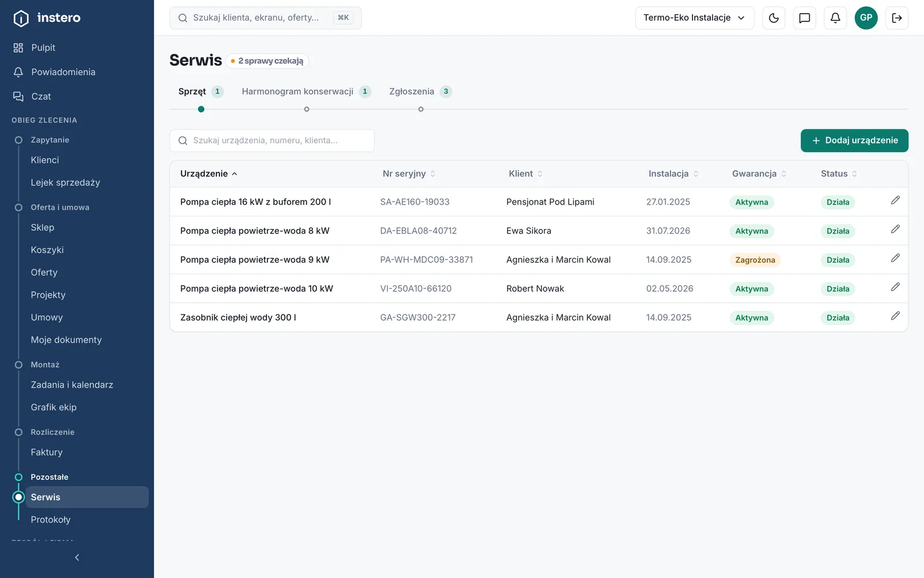Edit Robert Nowak device pencil icon
Viewport: 924px width, 578px height.
[895, 287]
